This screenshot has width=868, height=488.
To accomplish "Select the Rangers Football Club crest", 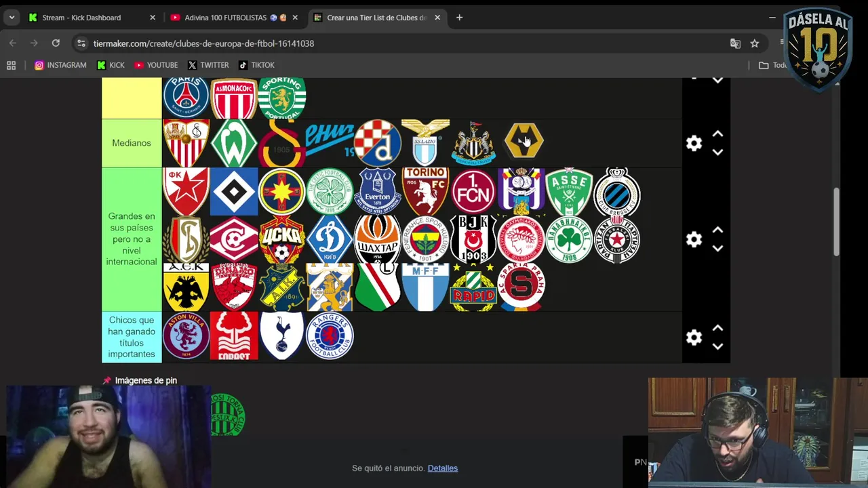I will click(330, 336).
